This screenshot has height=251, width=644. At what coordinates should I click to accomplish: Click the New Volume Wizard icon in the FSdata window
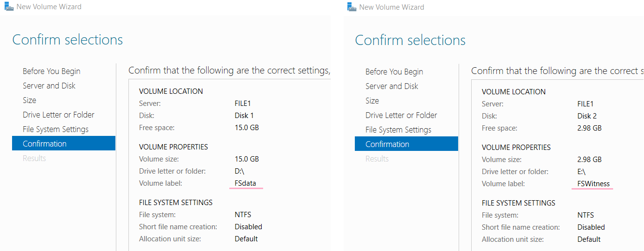coord(9,7)
